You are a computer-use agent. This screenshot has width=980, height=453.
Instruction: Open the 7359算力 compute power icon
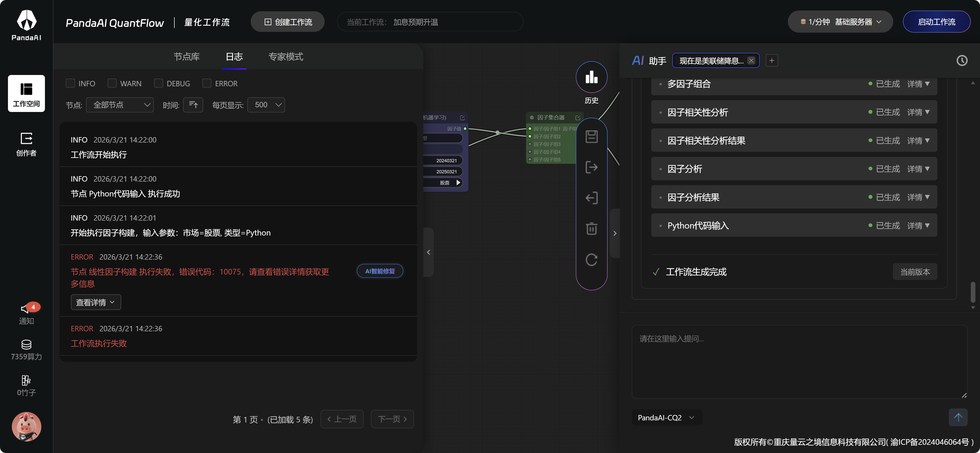[x=26, y=350]
